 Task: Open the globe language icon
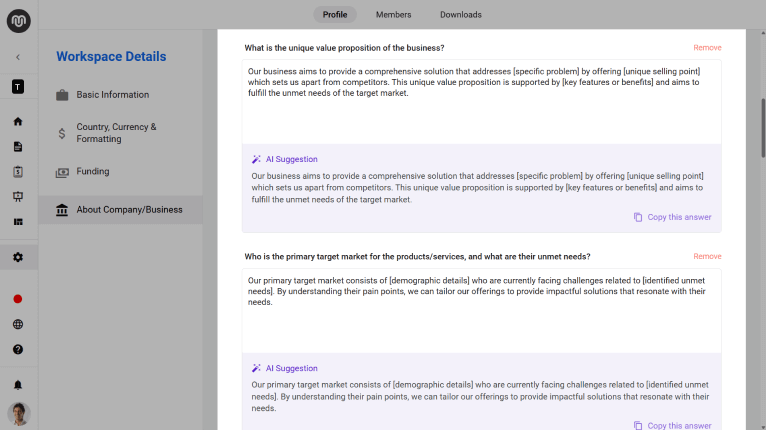18,324
